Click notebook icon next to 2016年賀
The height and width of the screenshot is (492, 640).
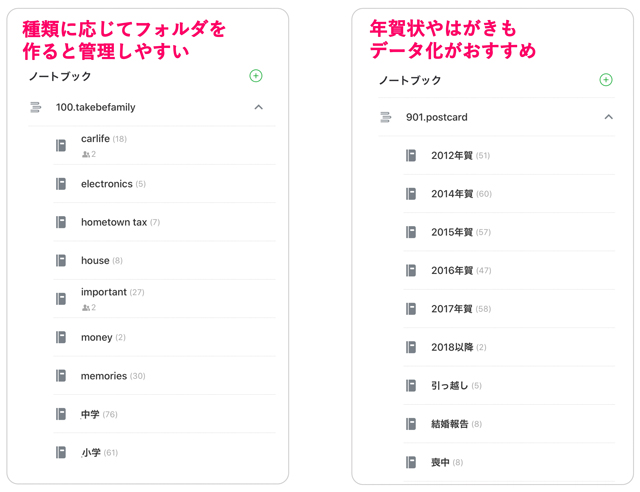click(411, 270)
